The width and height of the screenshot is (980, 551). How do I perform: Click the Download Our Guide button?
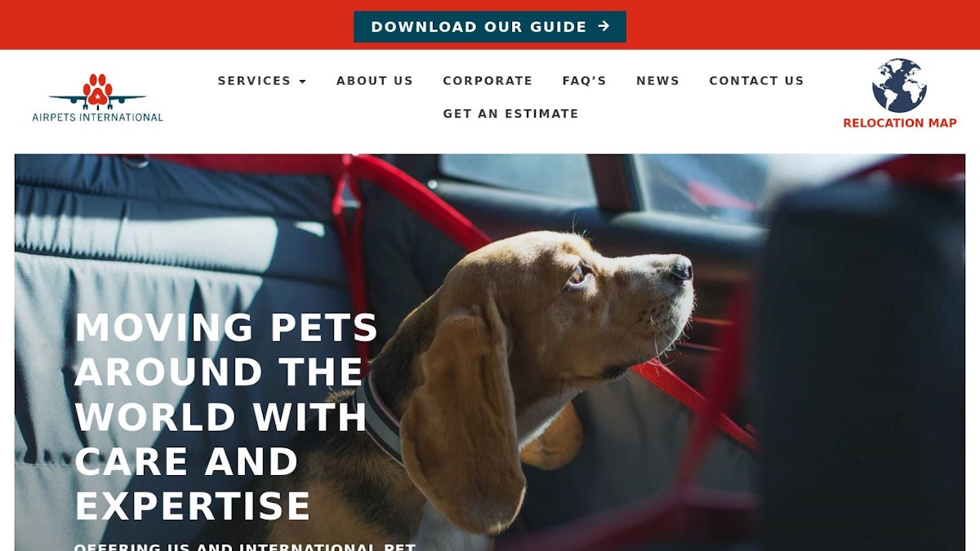[490, 26]
